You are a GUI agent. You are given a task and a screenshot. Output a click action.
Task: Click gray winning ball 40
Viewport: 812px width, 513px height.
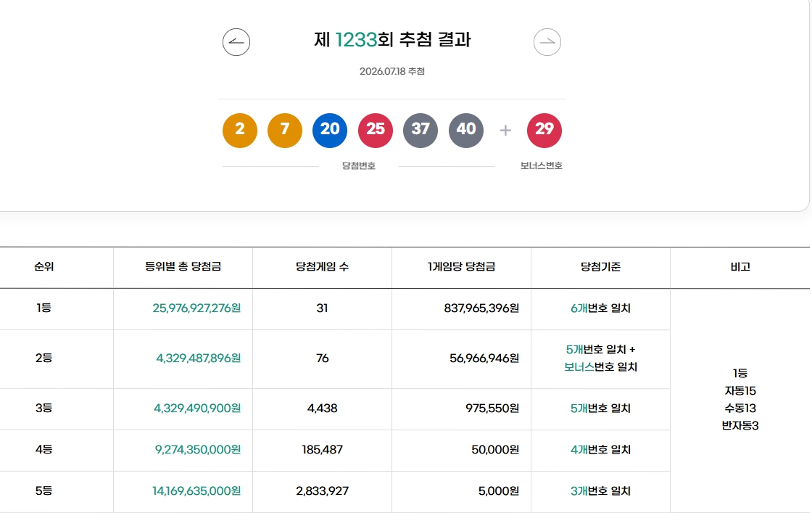click(466, 130)
